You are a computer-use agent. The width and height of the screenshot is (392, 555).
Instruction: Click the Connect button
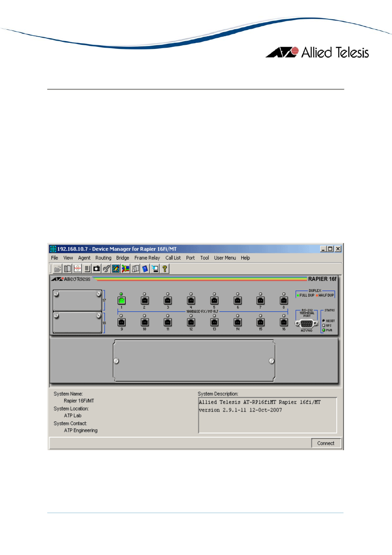pyautogui.click(x=326, y=443)
